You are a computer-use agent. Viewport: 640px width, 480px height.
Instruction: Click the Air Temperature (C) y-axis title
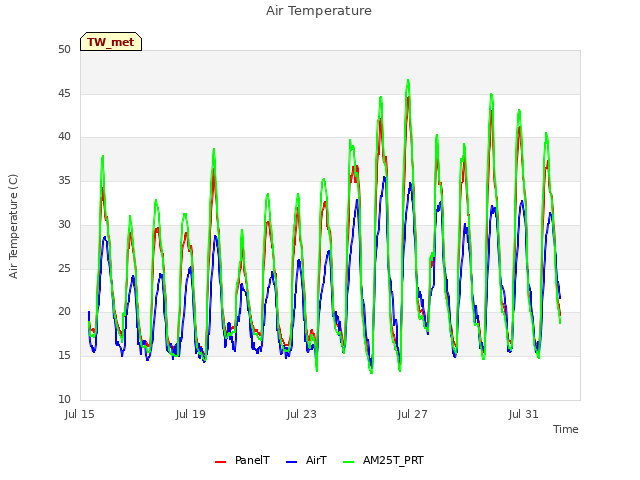click(x=13, y=227)
